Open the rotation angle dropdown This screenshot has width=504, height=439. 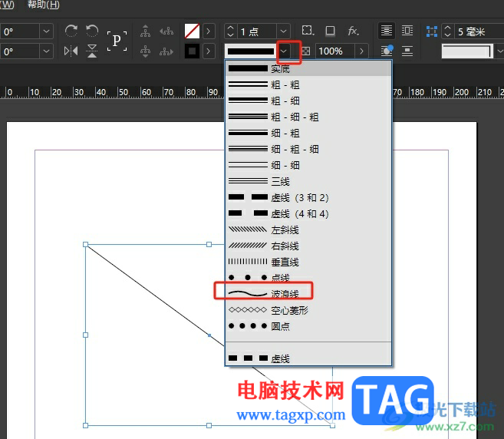(46, 31)
